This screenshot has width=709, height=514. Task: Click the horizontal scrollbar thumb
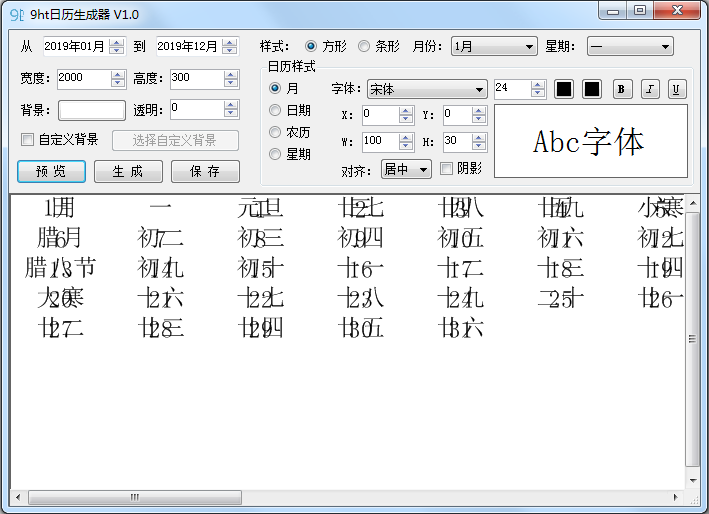click(135, 497)
